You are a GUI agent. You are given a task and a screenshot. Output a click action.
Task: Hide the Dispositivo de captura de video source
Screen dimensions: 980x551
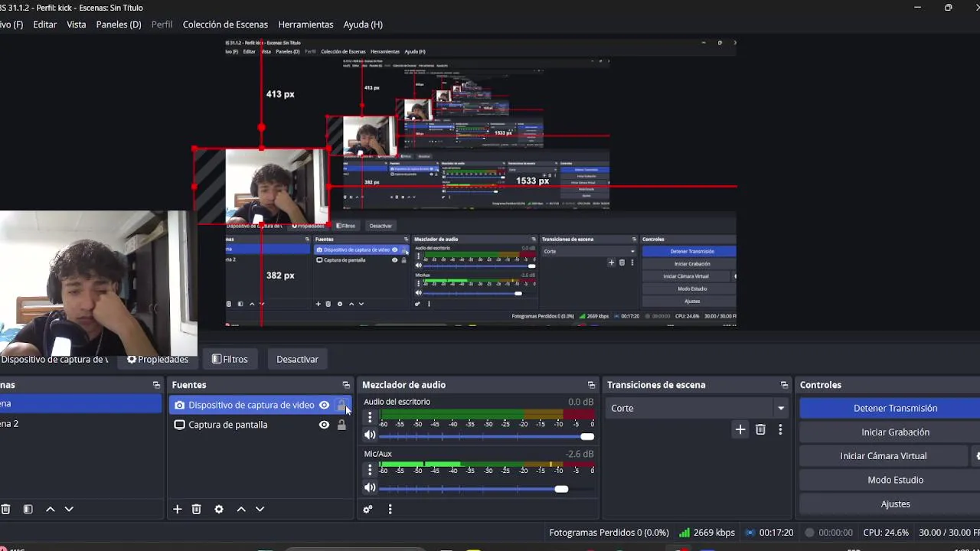pos(324,405)
